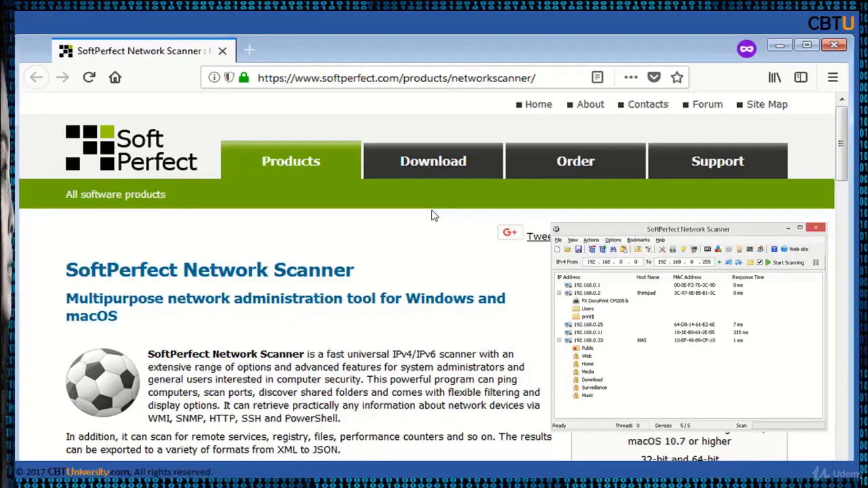Screen dimensions: 868x488
Task: Open the About link
Action: coord(590,104)
